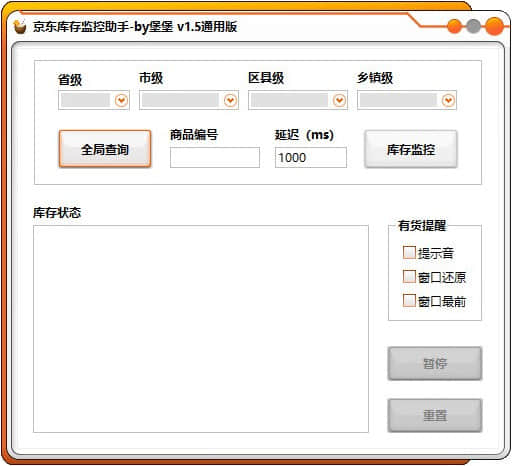Click the gray circle window button
This screenshot has height=466, width=513.
coord(473,26)
